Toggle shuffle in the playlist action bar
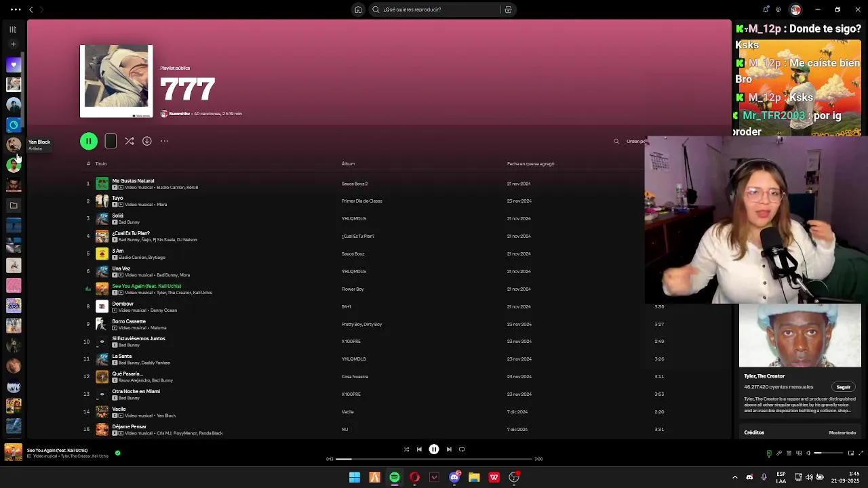Viewport: 868px width, 488px height. [x=129, y=141]
